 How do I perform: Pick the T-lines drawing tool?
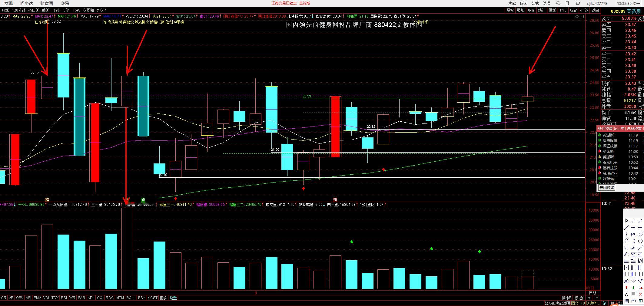point(633,260)
